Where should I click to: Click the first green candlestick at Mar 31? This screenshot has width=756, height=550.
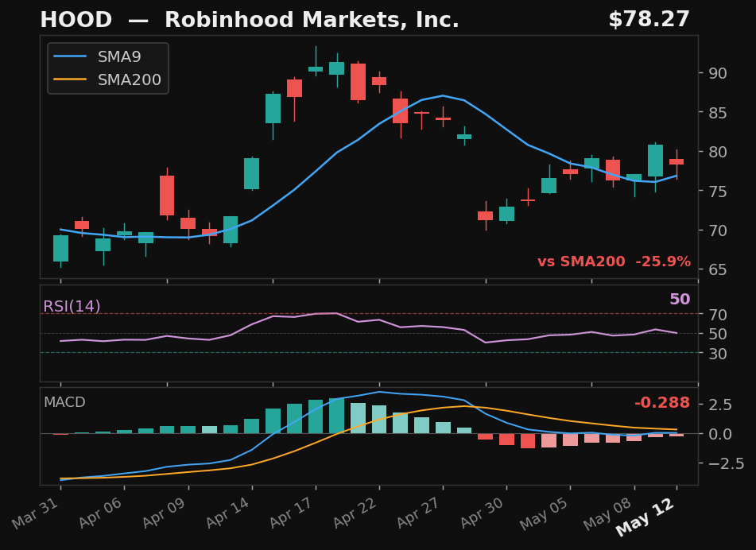pos(60,249)
